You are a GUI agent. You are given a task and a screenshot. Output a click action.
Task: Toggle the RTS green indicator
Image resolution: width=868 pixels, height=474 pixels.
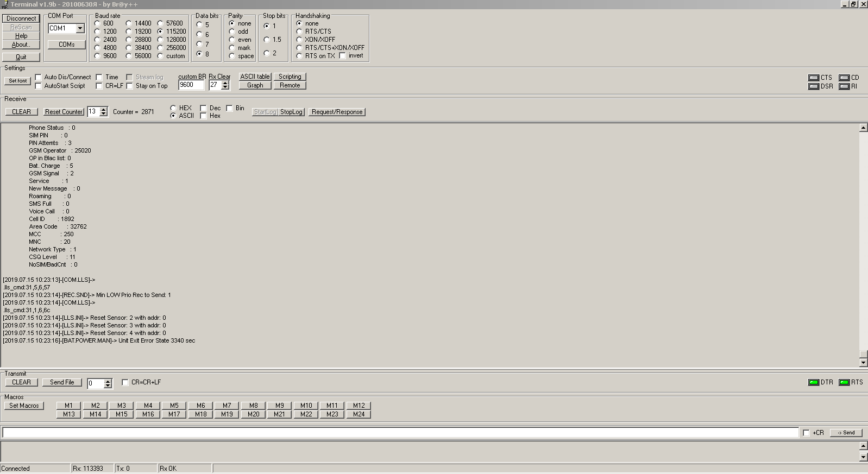[844, 382]
